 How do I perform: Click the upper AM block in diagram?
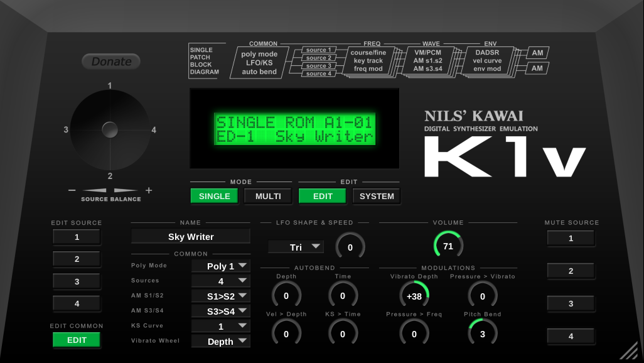(538, 53)
